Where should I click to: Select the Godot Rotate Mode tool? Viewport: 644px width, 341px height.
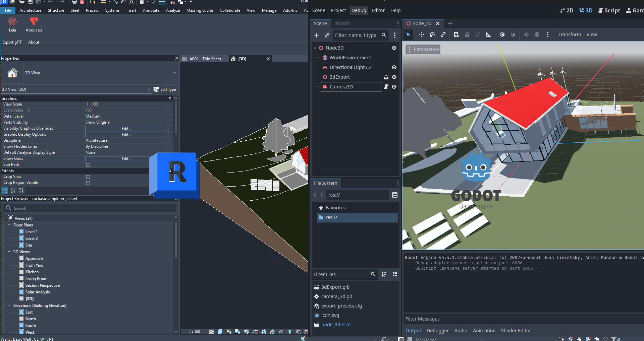pos(432,35)
